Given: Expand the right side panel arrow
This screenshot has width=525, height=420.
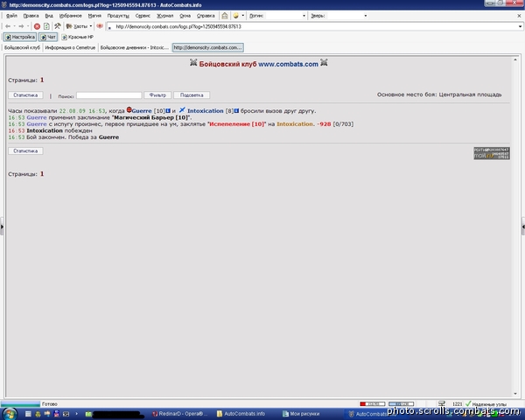Looking at the screenshot, I should point(523,227).
